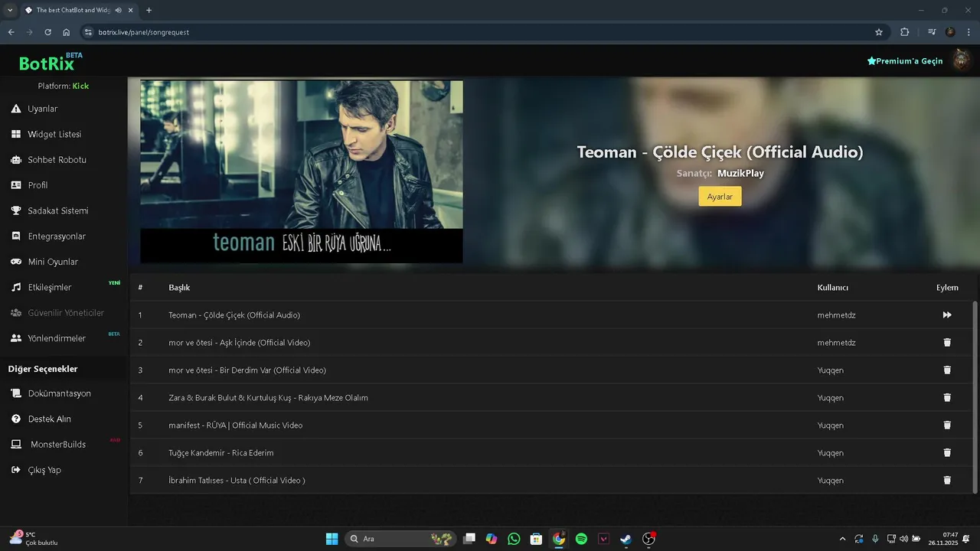Open OBS Studio from the taskbar

click(x=648, y=539)
